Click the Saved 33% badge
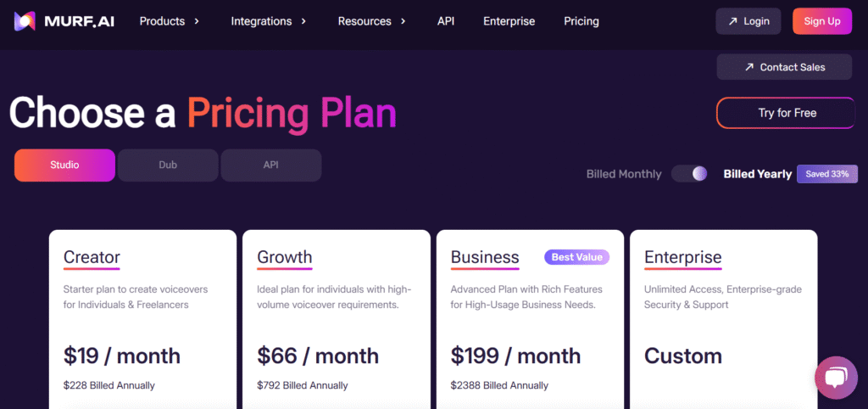Screen dimensions: 868x409 pyautogui.click(x=827, y=174)
